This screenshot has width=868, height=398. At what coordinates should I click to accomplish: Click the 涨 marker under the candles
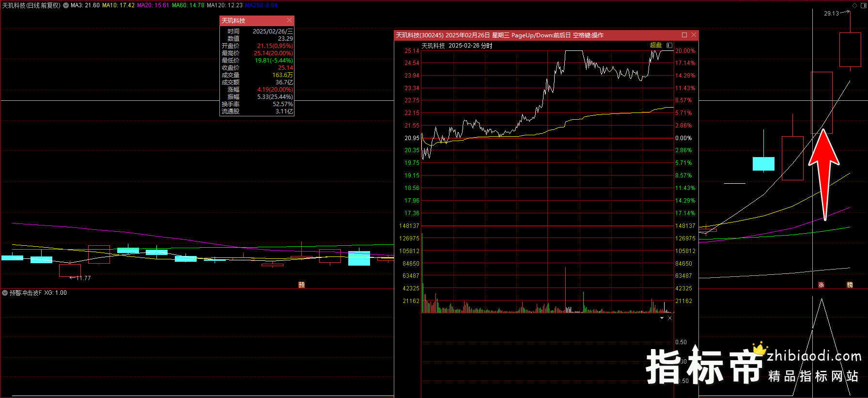(x=821, y=285)
